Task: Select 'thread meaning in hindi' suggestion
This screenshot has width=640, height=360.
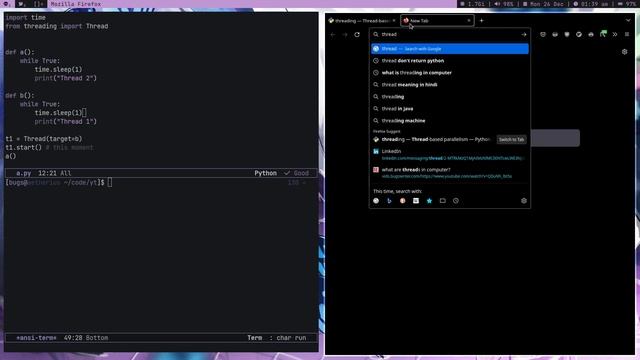Action: coord(450,85)
